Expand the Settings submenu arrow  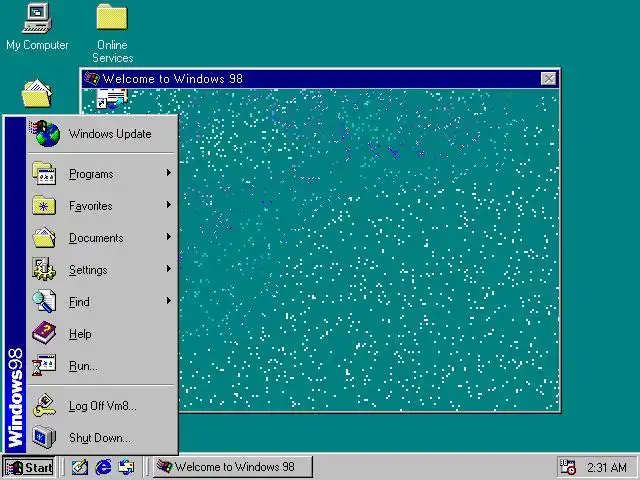[x=169, y=269]
